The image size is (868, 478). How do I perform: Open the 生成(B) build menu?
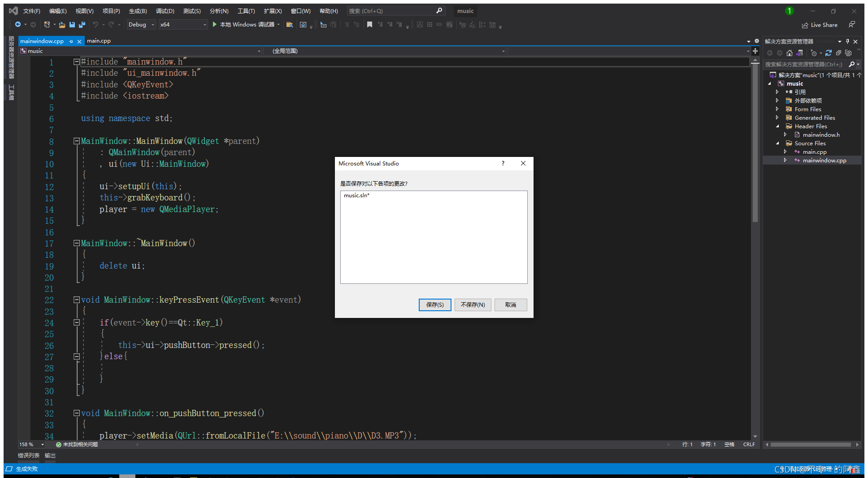coord(138,11)
